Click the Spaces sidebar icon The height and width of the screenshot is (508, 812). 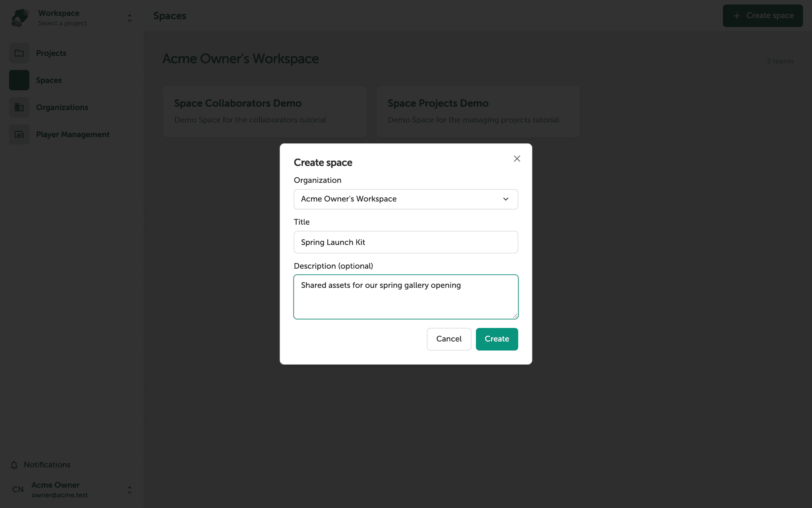click(19, 80)
